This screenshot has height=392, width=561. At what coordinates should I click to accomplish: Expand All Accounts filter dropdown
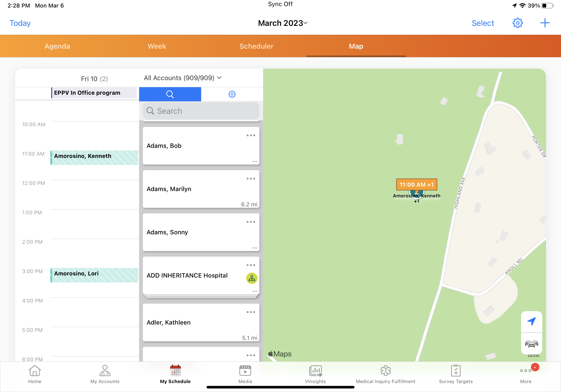(x=183, y=78)
